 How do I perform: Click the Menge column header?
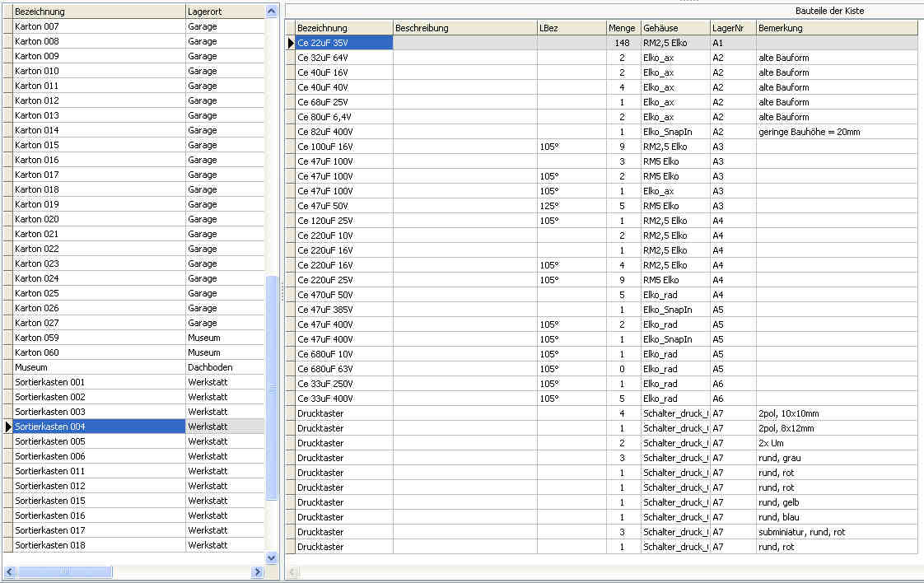click(x=623, y=28)
